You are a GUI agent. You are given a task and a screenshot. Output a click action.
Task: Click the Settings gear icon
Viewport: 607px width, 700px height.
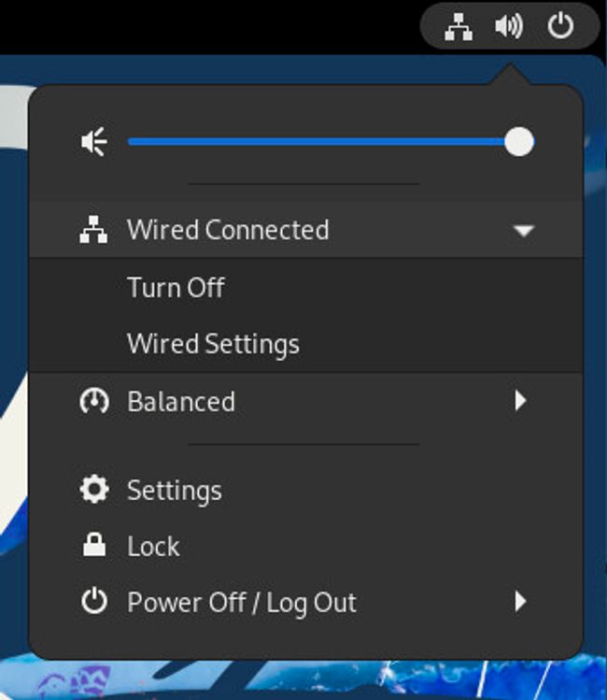coord(94,490)
